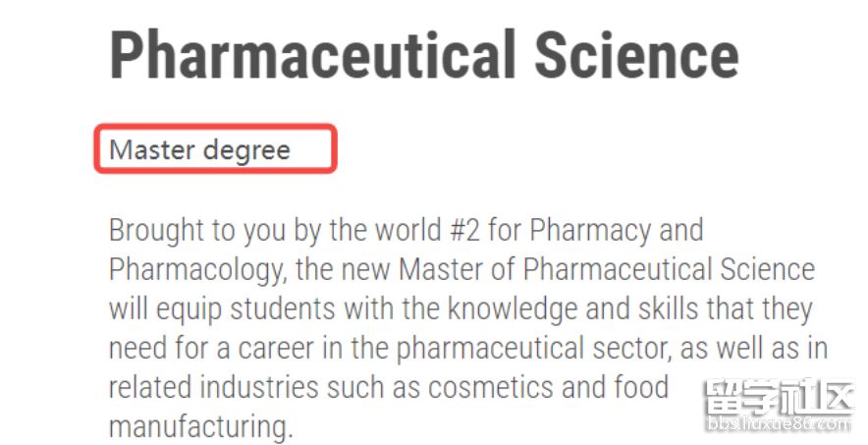Click the final word manufacturing
This screenshot has height=445, width=868.
(x=200, y=428)
